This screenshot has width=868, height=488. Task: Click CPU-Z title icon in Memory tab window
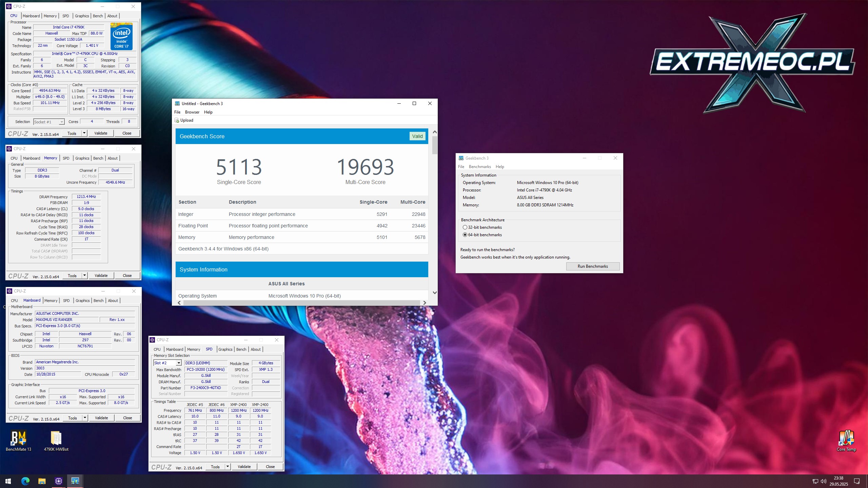pyautogui.click(x=9, y=149)
